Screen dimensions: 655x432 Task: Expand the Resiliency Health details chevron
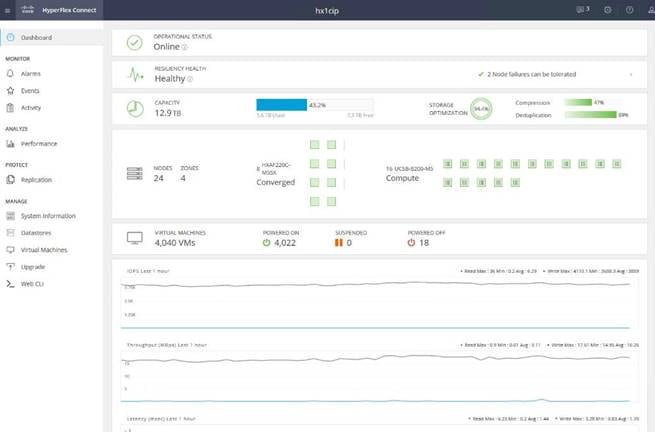point(631,75)
